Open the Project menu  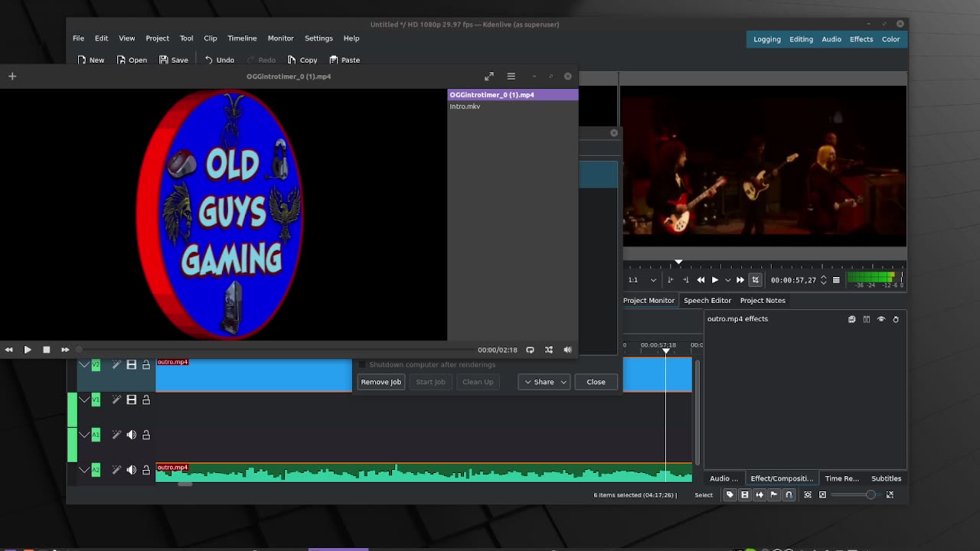[x=157, y=38]
